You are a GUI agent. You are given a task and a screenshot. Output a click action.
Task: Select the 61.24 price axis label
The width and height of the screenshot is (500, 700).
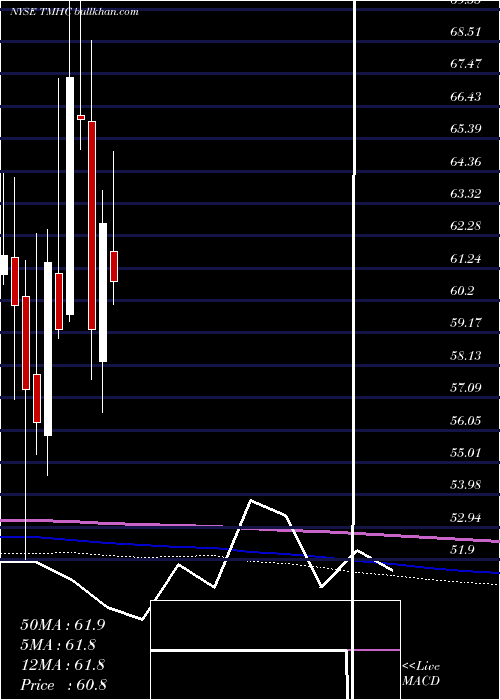pyautogui.click(x=466, y=258)
